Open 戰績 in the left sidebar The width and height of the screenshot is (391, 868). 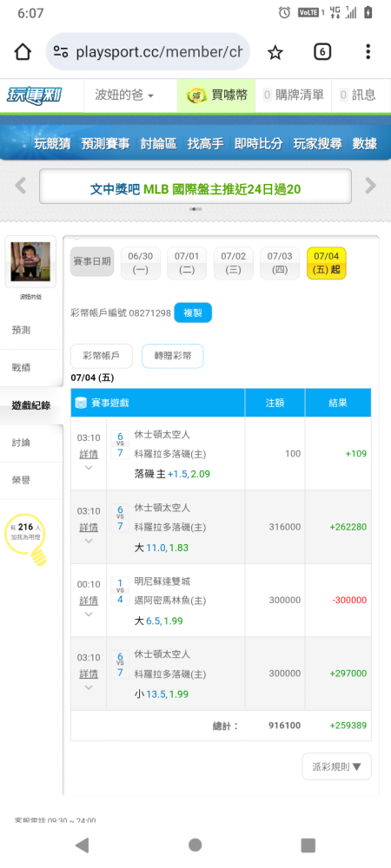pyautogui.click(x=21, y=367)
